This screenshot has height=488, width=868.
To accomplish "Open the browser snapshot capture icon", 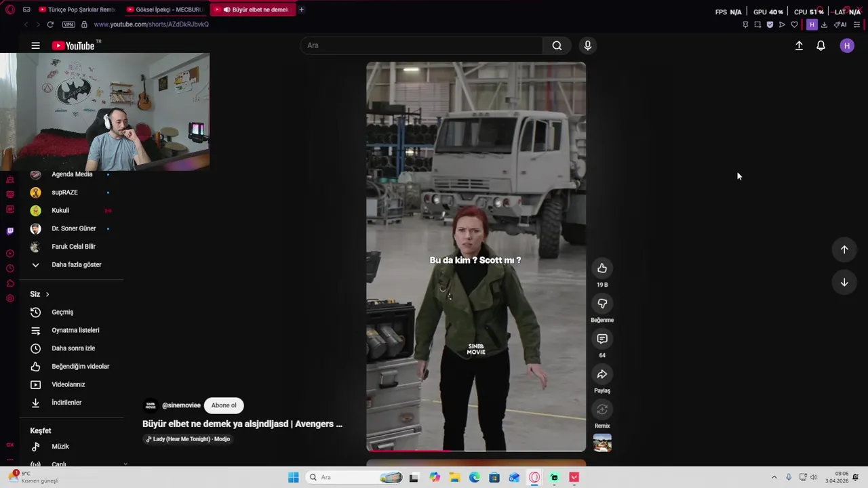I will [757, 24].
